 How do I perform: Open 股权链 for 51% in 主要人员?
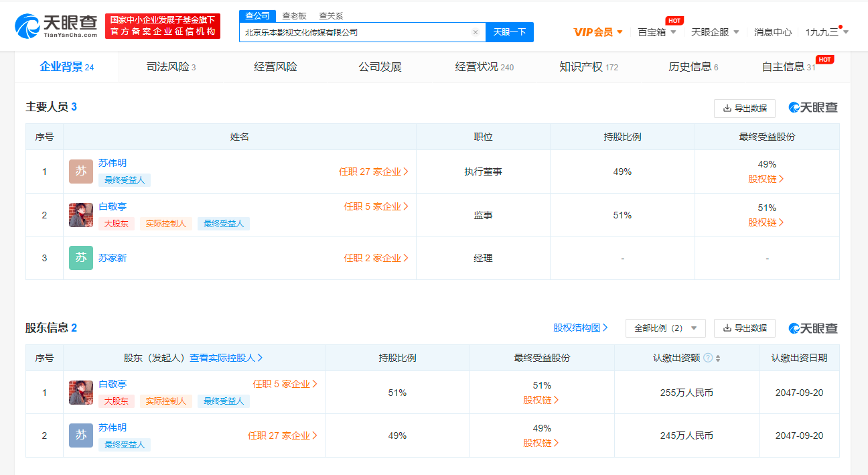[766, 222]
